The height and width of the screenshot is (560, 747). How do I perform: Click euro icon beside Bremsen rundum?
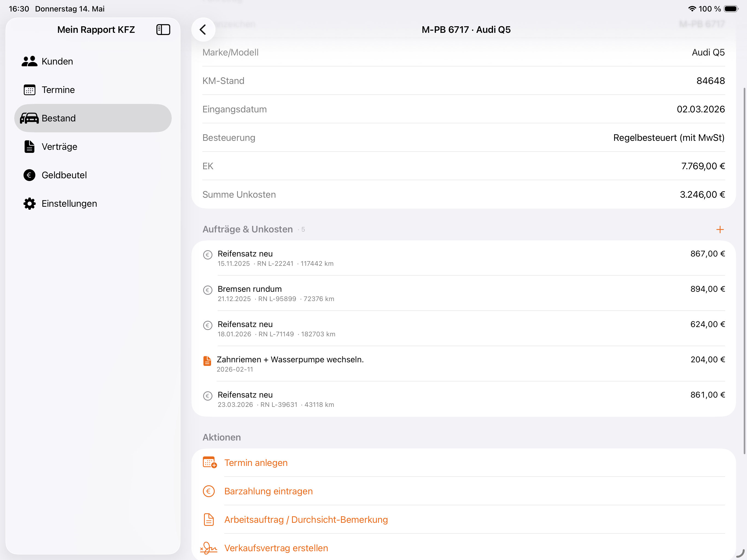coord(208,290)
